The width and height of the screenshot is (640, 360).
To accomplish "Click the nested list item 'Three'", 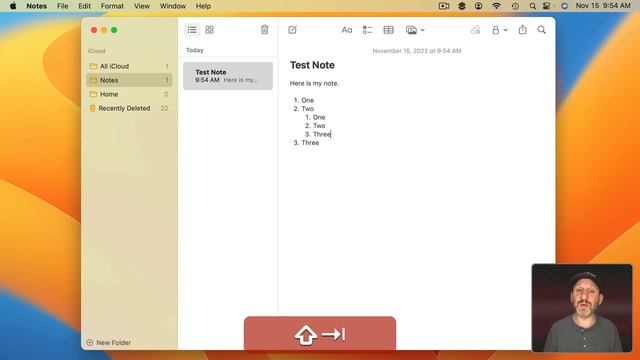I will (322, 134).
